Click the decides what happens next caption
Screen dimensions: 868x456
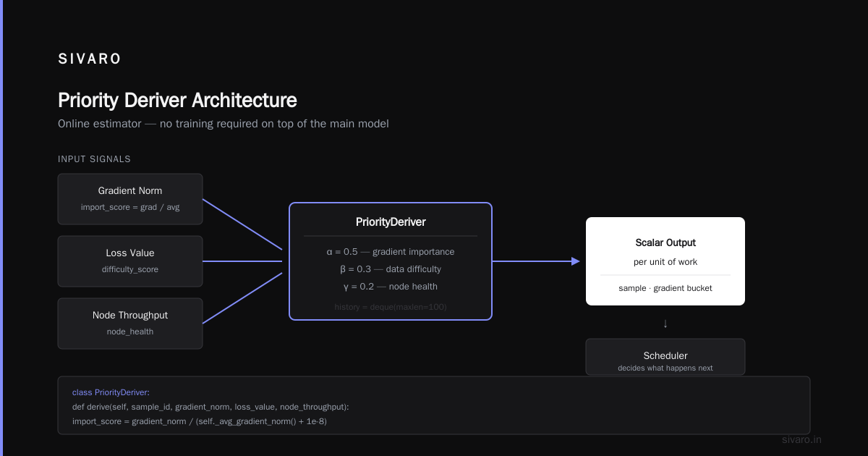pos(665,368)
